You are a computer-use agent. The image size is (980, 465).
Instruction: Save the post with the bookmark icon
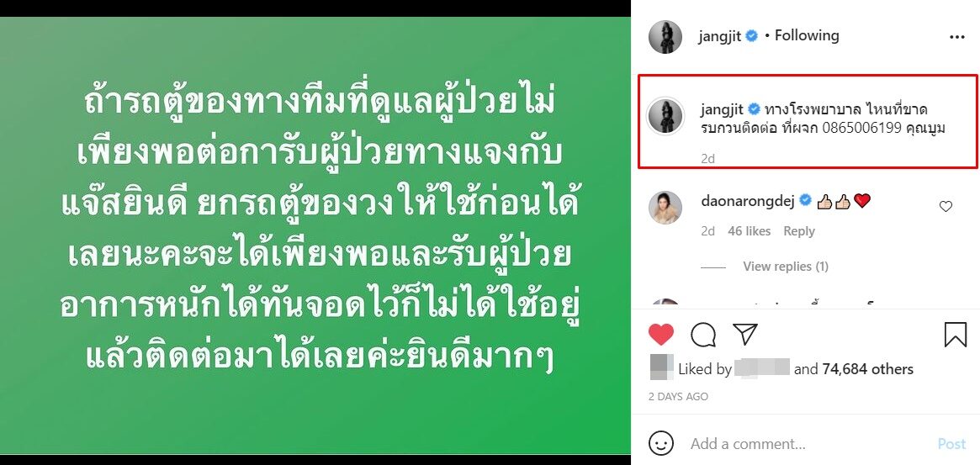point(955,335)
